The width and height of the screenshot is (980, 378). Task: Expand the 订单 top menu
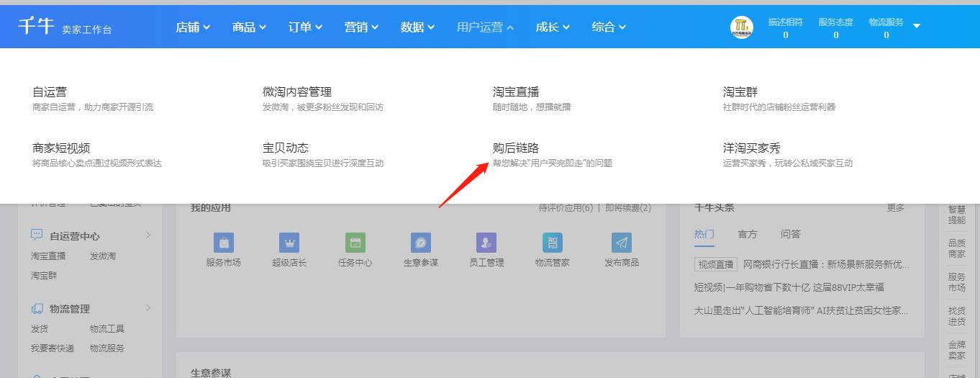[x=305, y=27]
